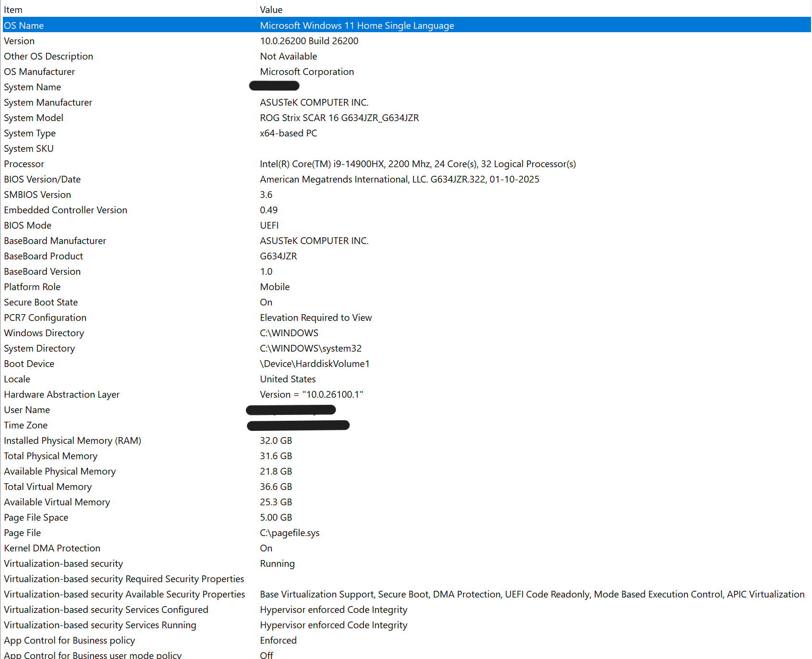The image size is (812, 659).
Task: Click the 'G634JZR' baseboard product value
Action: (278, 256)
